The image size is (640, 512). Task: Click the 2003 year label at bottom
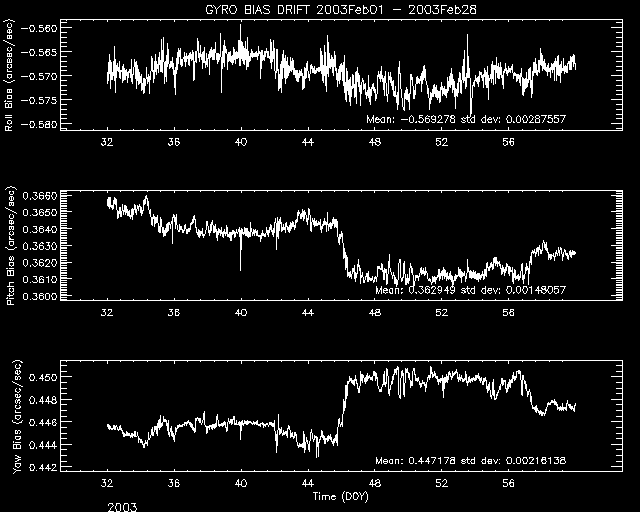122,506
